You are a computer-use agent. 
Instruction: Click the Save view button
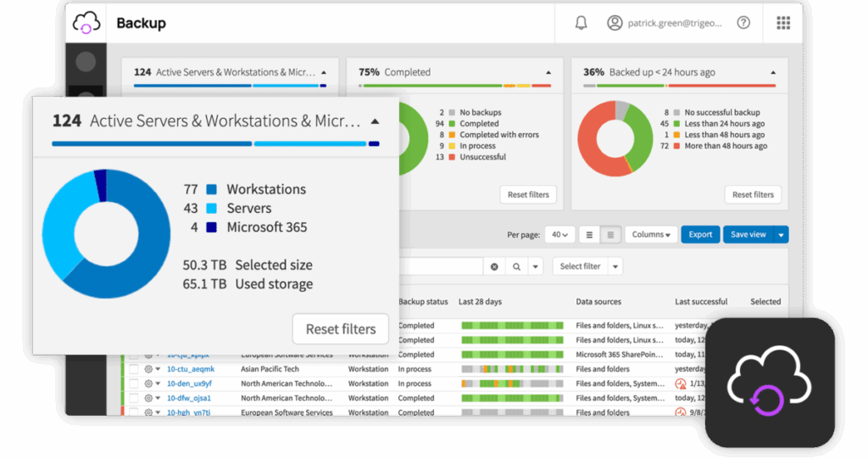coord(748,235)
